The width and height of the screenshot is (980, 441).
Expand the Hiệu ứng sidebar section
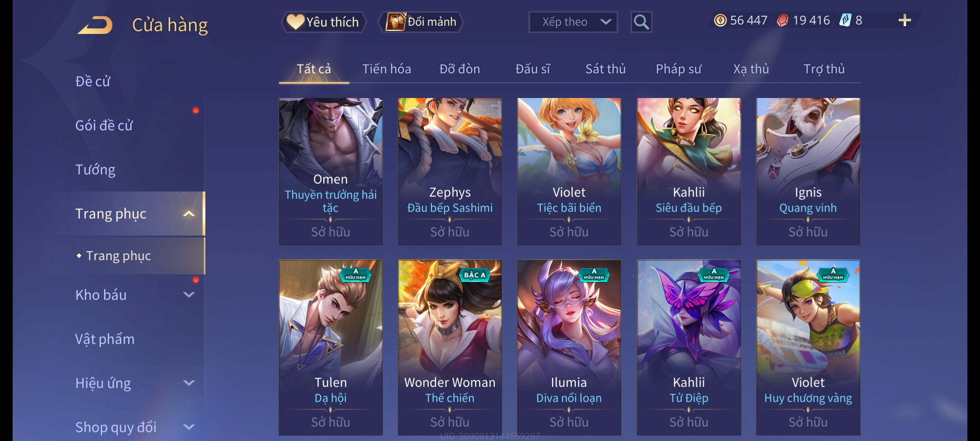click(189, 383)
